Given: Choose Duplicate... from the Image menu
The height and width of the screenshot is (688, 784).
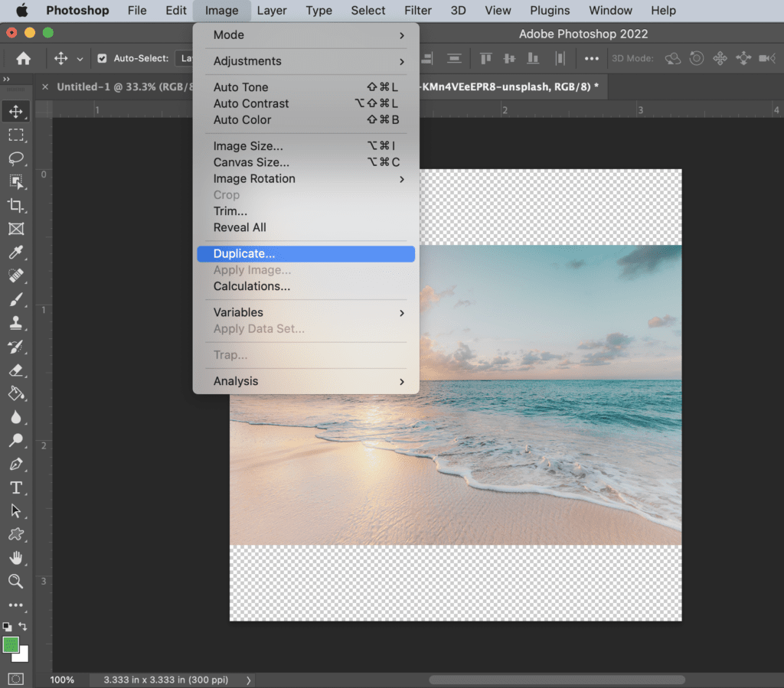Looking at the screenshot, I should tap(306, 253).
